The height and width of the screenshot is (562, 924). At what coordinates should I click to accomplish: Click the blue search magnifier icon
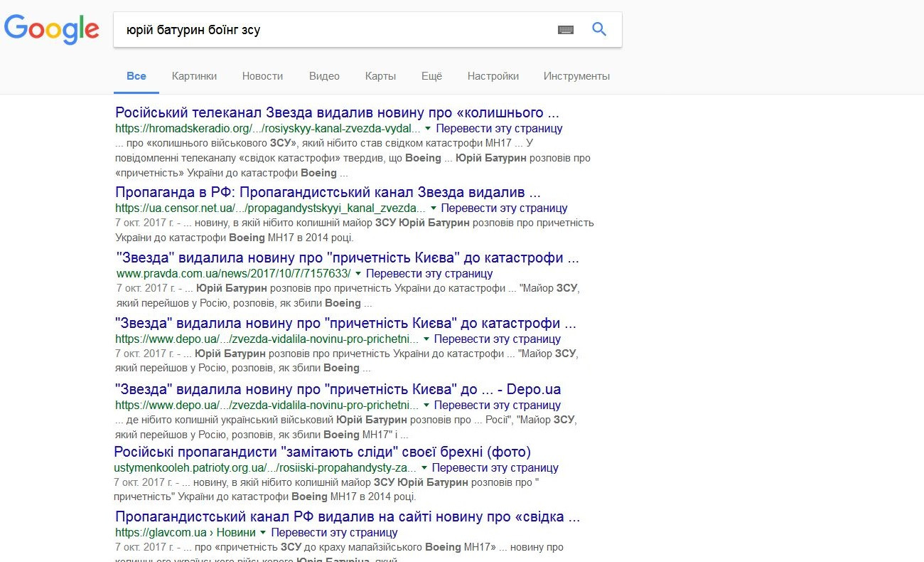[x=599, y=29]
